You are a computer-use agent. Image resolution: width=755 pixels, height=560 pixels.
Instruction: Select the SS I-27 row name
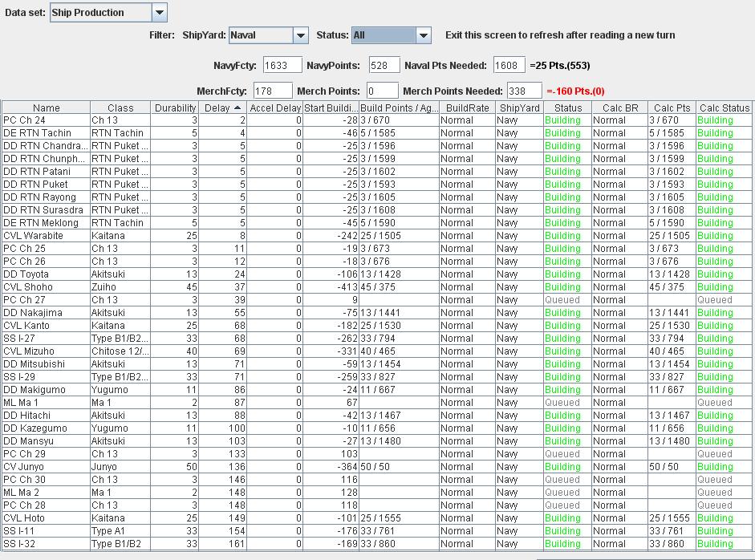(x=18, y=339)
